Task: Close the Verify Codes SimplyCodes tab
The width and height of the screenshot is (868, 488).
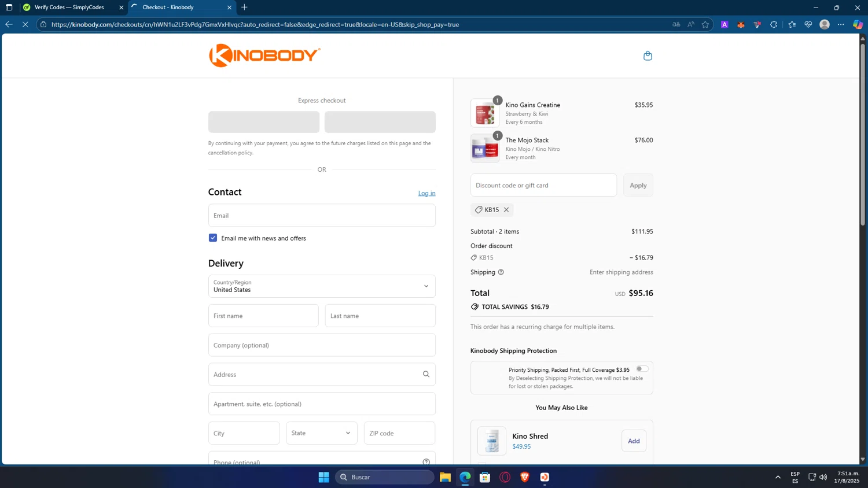Action: 121,8
